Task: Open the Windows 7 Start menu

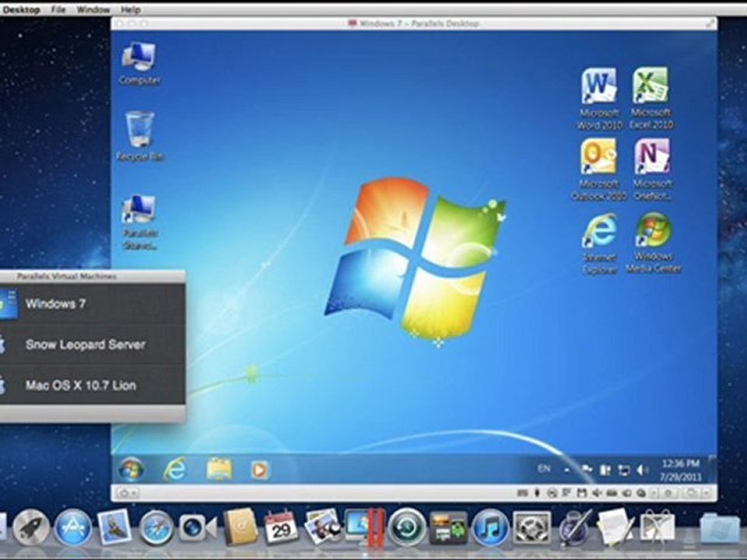Action: 131,470
